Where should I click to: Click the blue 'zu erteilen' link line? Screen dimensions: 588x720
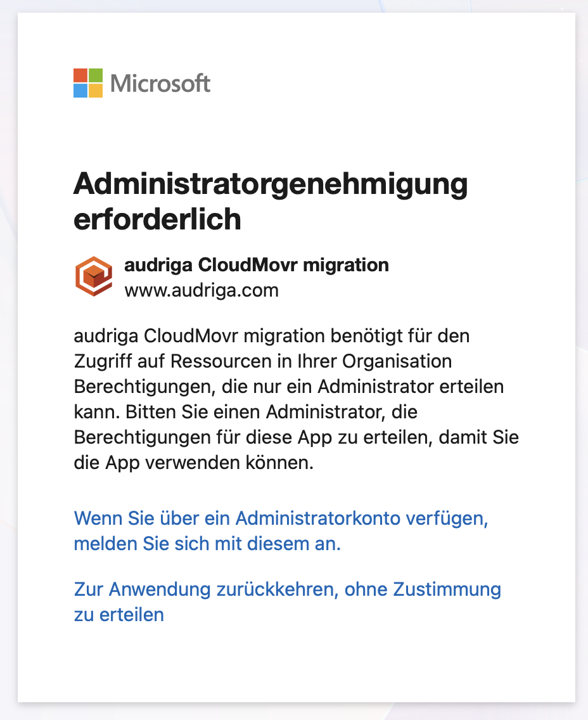point(119,615)
